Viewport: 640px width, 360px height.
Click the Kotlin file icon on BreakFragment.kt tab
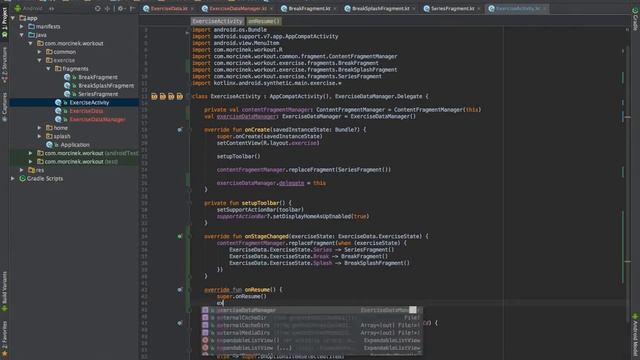(x=284, y=9)
